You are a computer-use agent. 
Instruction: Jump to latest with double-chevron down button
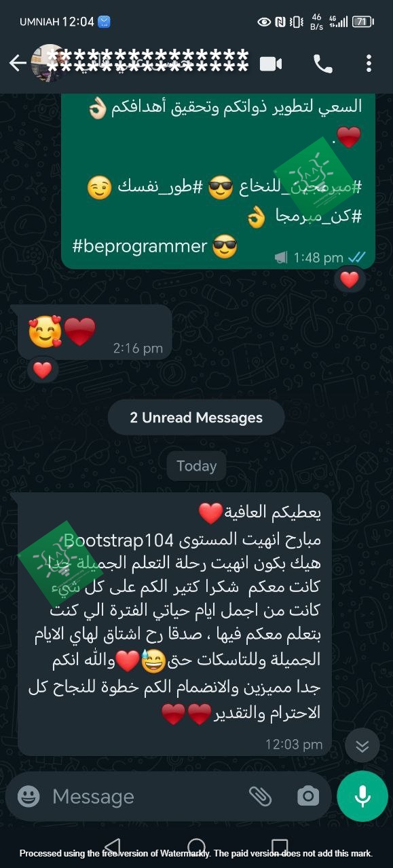click(x=362, y=746)
